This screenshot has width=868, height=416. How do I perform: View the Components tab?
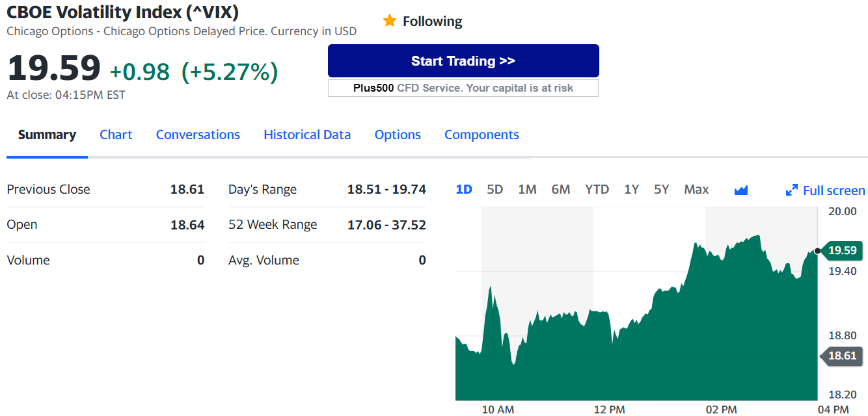[481, 135]
